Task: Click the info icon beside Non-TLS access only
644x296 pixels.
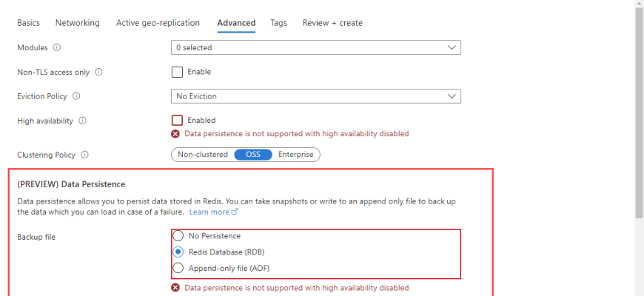Action: tap(98, 72)
